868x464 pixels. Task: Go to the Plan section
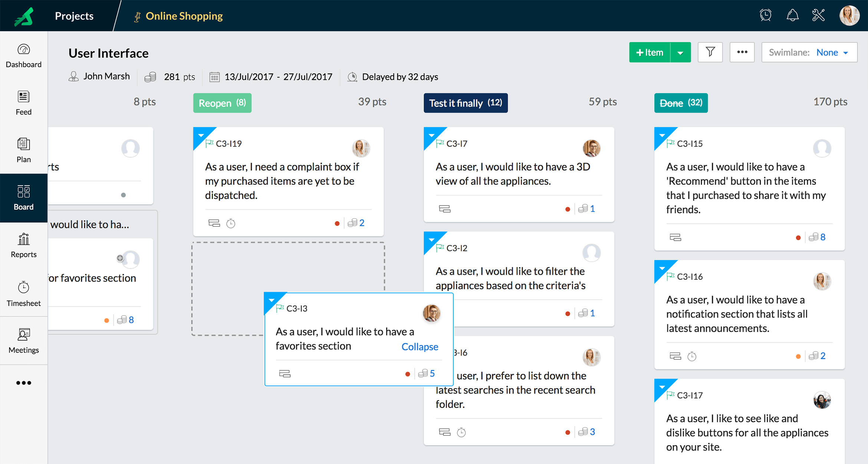[24, 150]
